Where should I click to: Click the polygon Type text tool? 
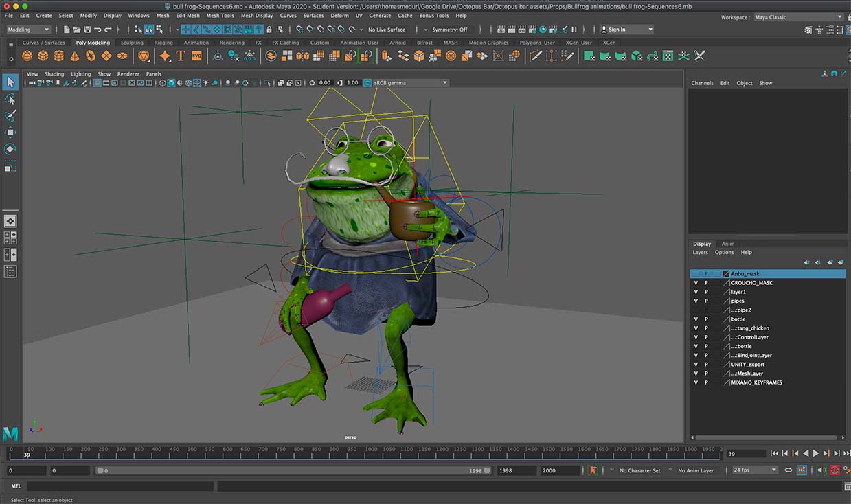pos(181,56)
